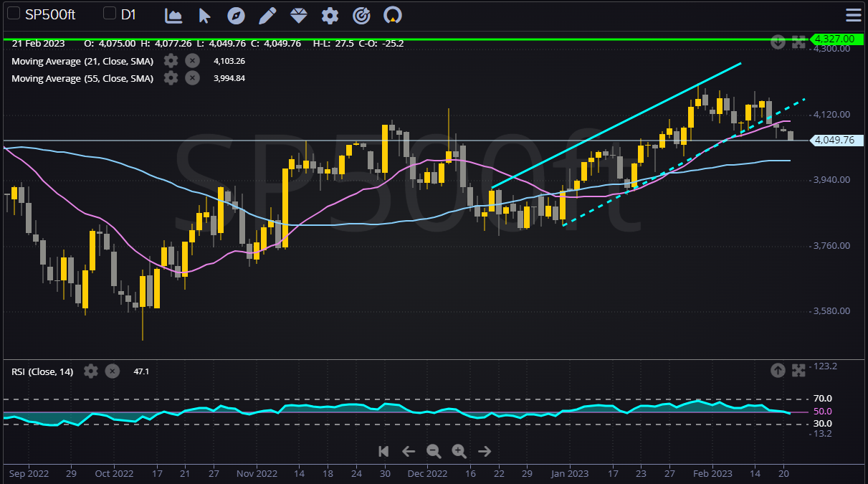868x484 pixels.
Task: Click the RSI value 47.1
Action: pos(141,371)
